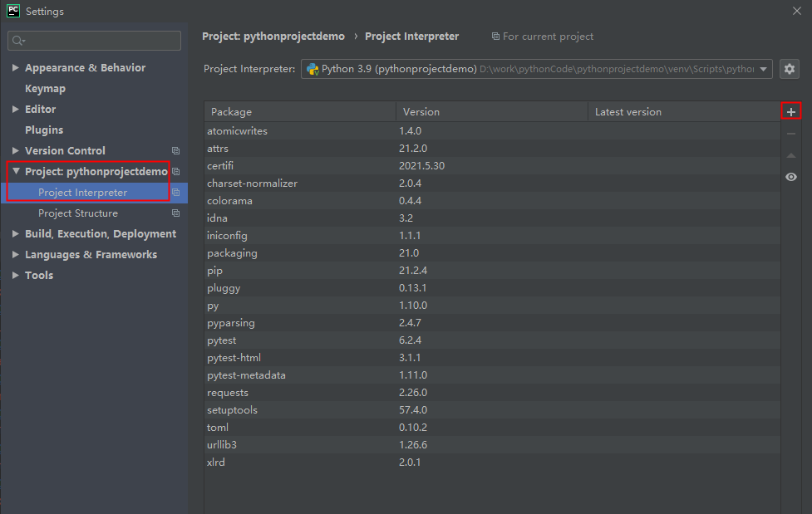Select the xlrd package row
The image size is (812, 514).
click(492, 463)
